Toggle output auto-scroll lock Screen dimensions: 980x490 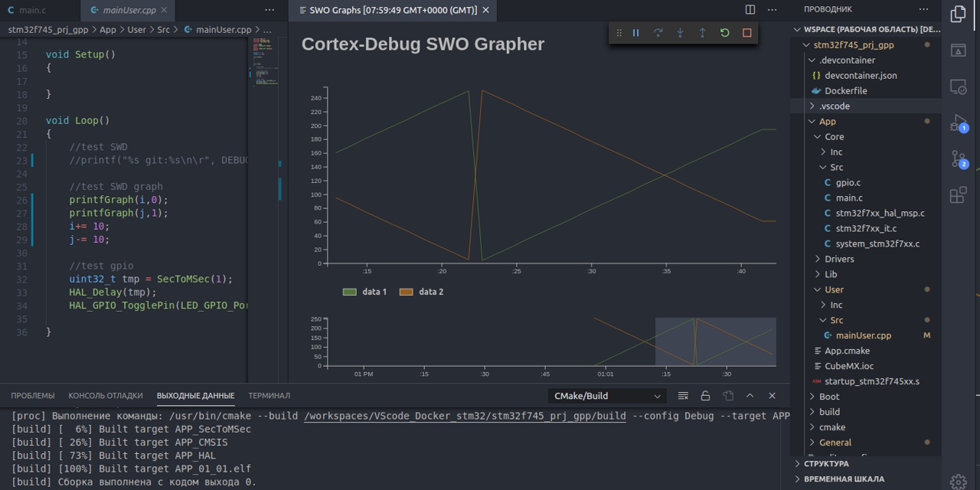coord(705,396)
